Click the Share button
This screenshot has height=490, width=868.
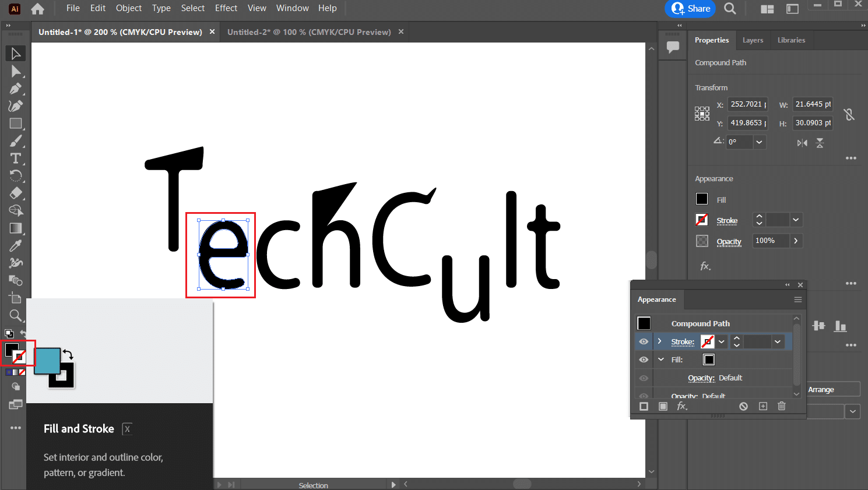click(690, 9)
